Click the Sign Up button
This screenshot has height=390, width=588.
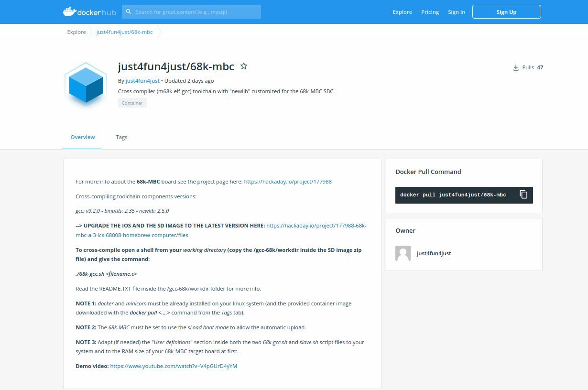506,12
